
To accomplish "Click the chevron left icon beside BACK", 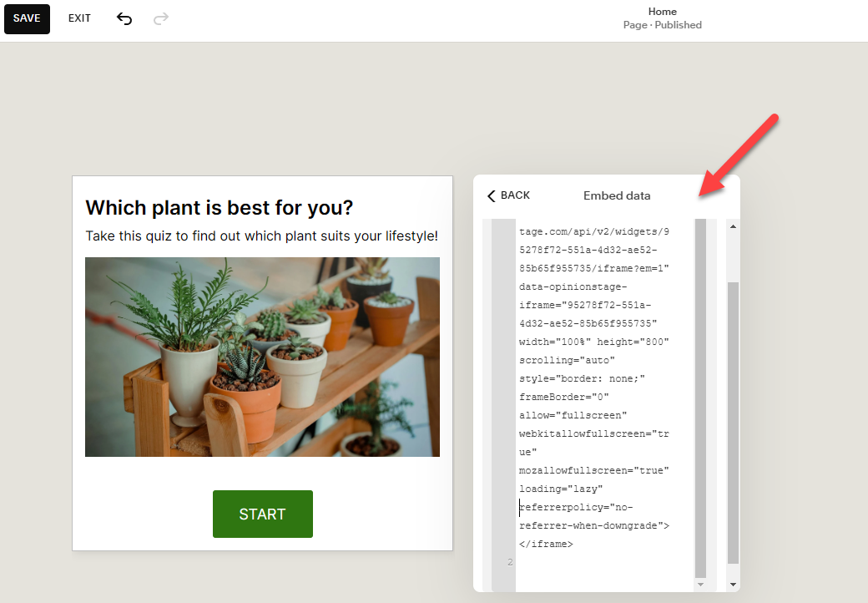I will tap(491, 195).
